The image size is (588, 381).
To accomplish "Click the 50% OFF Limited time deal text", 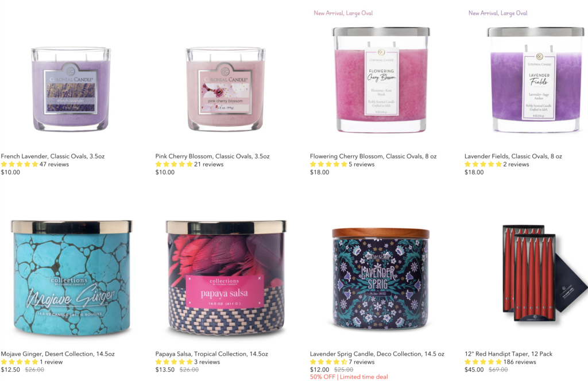I will click(349, 377).
